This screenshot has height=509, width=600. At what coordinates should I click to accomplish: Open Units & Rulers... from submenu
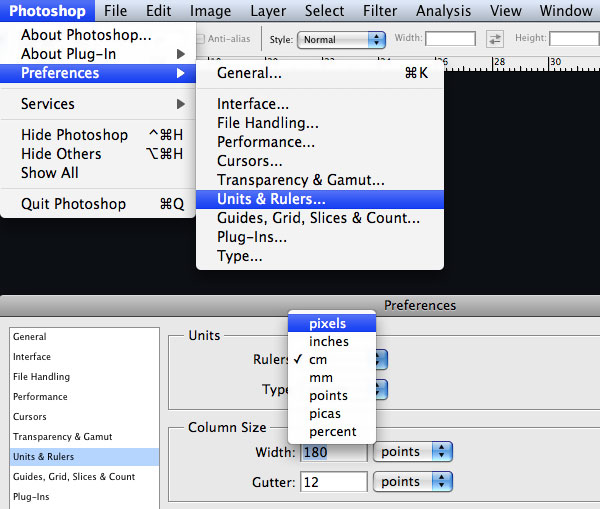coord(320,199)
